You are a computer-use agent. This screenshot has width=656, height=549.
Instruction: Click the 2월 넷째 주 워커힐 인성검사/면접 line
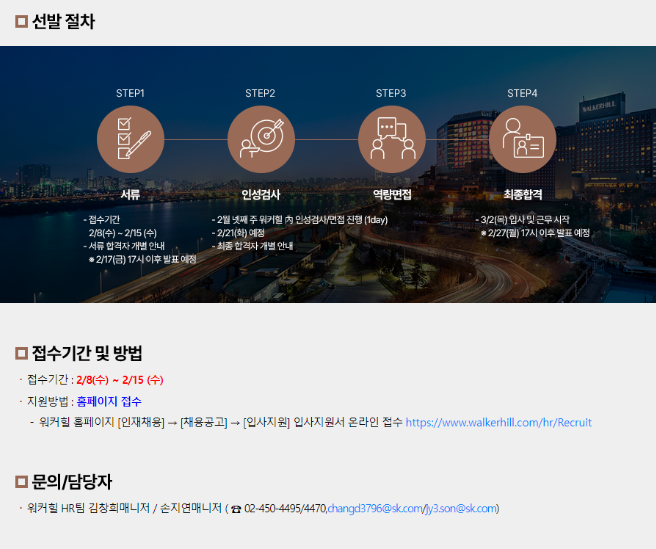click(300, 220)
